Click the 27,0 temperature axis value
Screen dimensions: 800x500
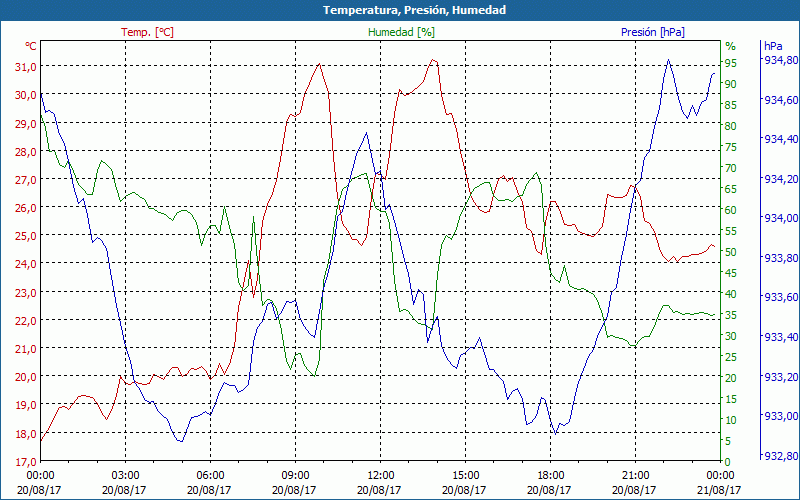(25, 180)
